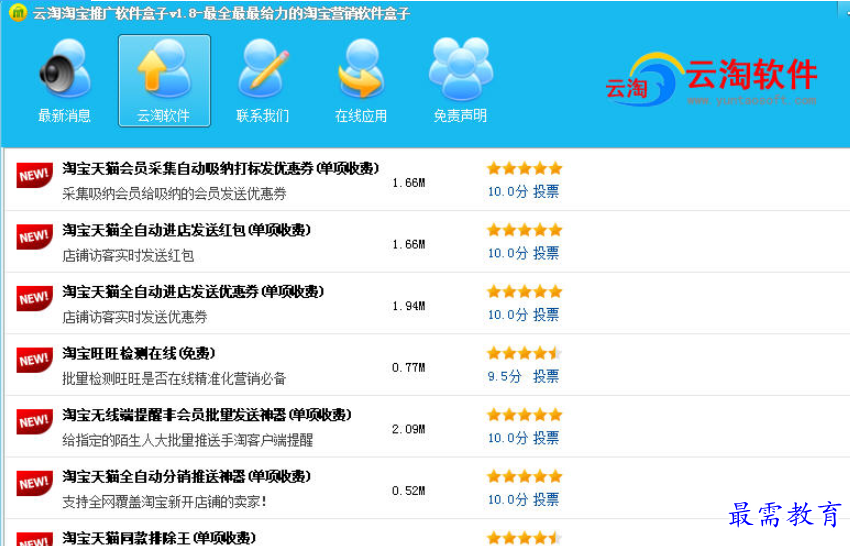Click description 给指定的陌生人大批量推送手淘客户端提醒
Viewport: 850px width, 546px height.
188,440
